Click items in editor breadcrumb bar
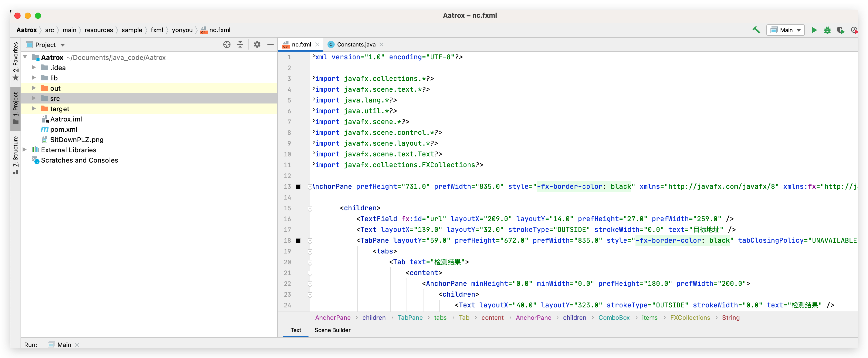The width and height of the screenshot is (868, 358). click(x=650, y=317)
